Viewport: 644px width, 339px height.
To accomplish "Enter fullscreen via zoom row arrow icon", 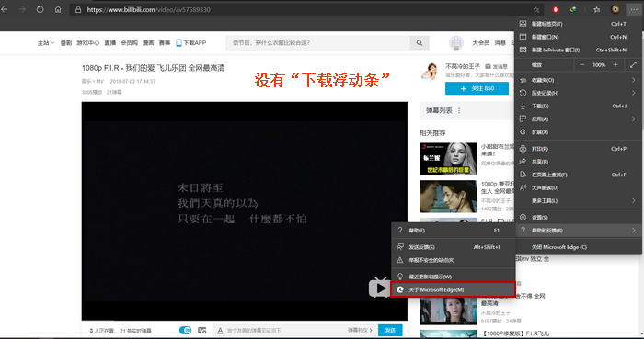I will [633, 64].
